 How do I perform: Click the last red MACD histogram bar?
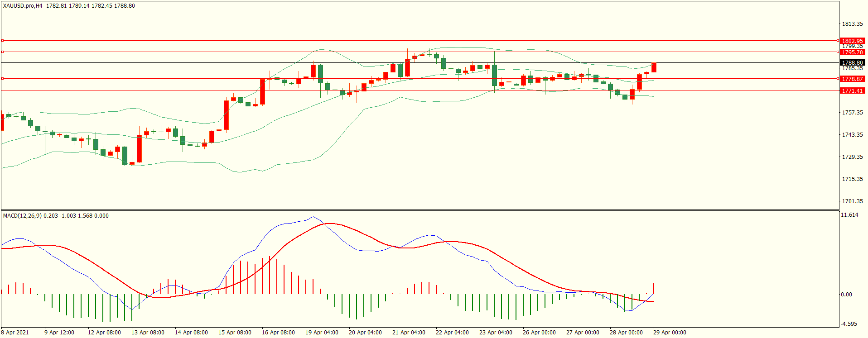pyautogui.click(x=654, y=289)
